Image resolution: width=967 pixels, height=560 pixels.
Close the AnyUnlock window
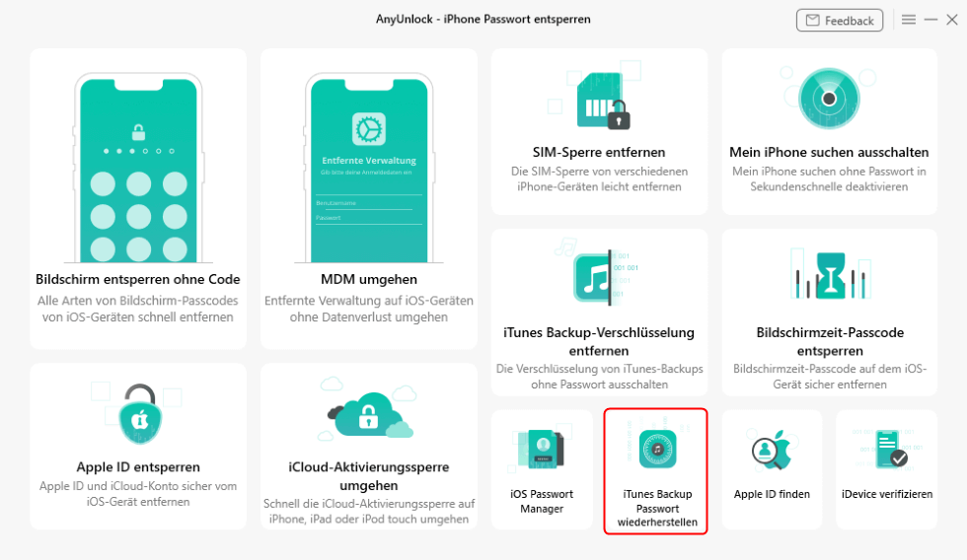coord(952,20)
